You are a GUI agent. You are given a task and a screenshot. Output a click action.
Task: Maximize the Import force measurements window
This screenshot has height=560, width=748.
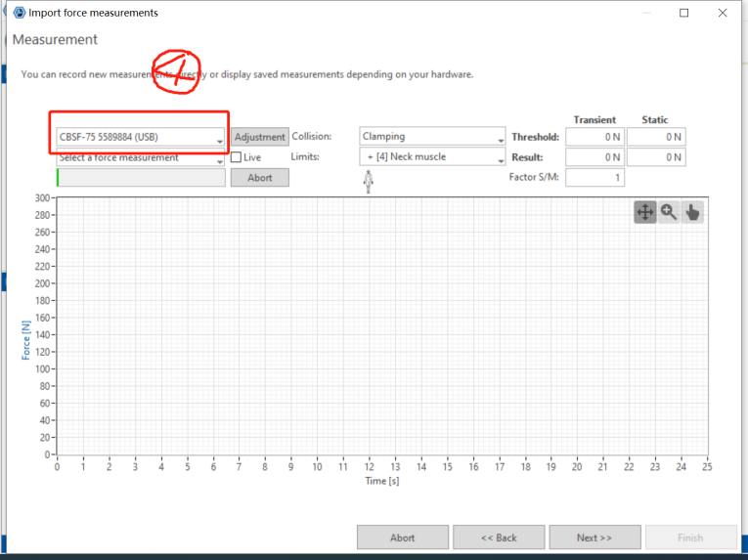(x=683, y=13)
